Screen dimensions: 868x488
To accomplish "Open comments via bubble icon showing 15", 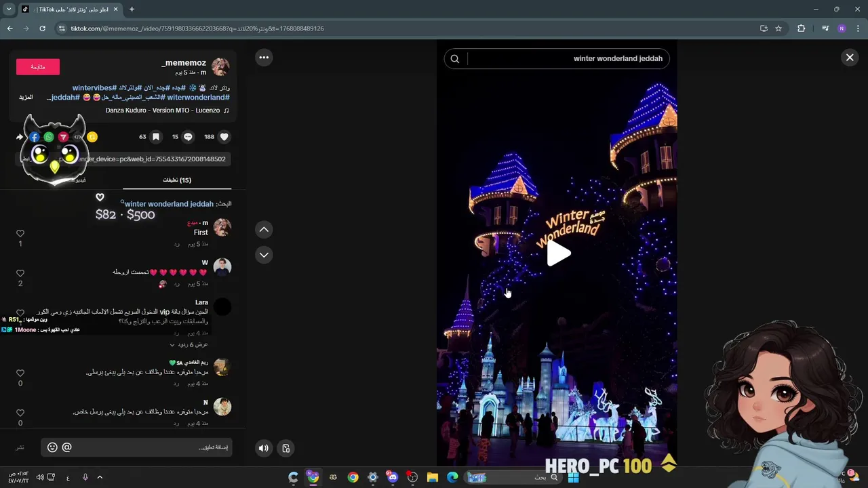I will 188,137.
